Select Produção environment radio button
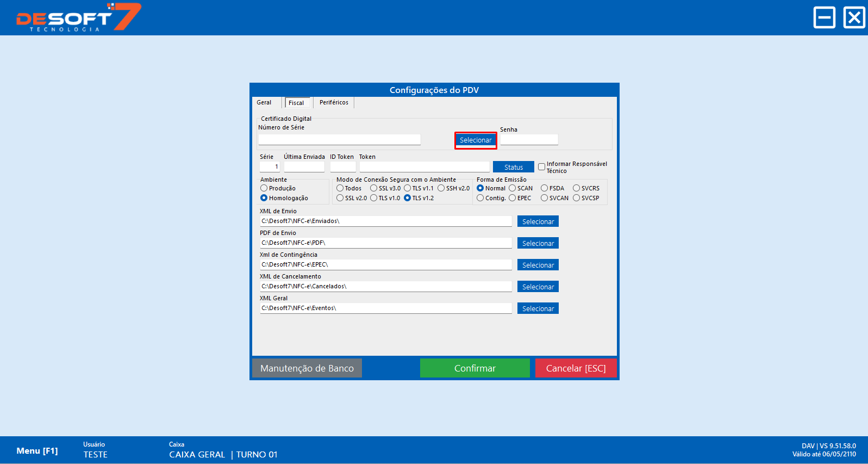Image resolution: width=868 pixels, height=464 pixels. (264, 188)
